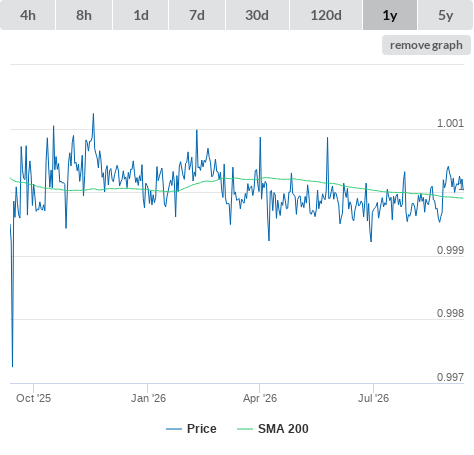Viewport: 474px width, 455px height.
Task: Click the active 1y range tab
Action: tap(390, 15)
